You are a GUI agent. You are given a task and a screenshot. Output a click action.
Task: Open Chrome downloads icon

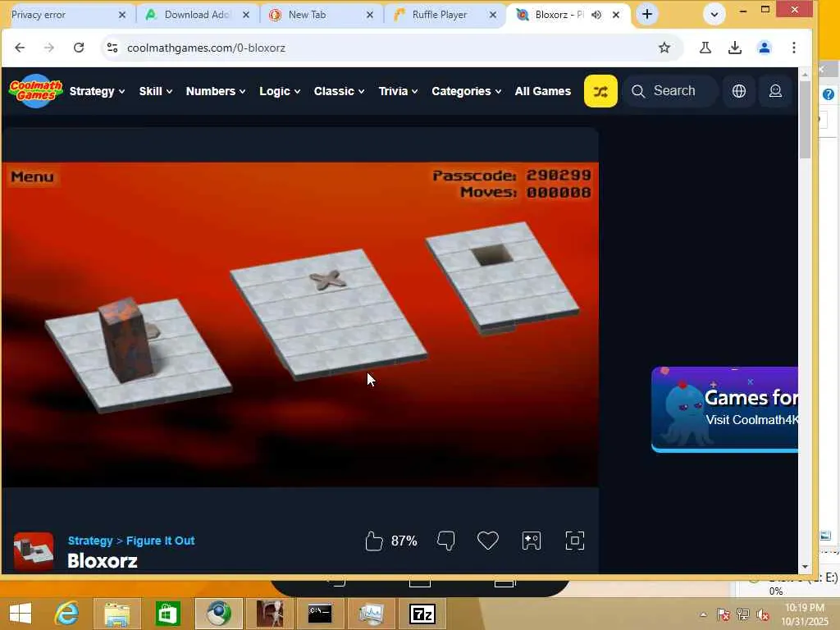point(734,48)
